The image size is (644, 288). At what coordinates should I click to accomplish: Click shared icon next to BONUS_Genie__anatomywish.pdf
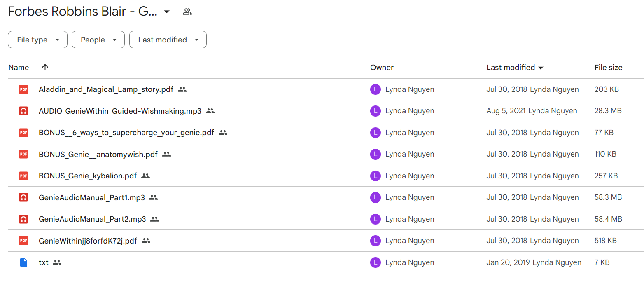(x=166, y=154)
